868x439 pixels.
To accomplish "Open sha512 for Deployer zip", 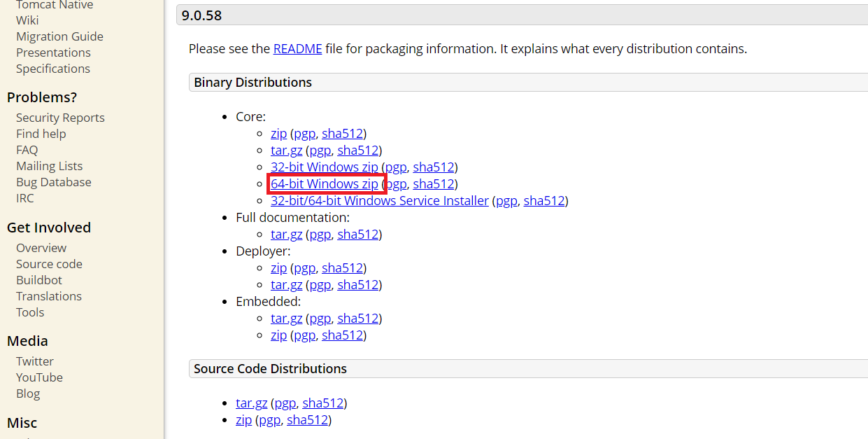I will tap(342, 268).
